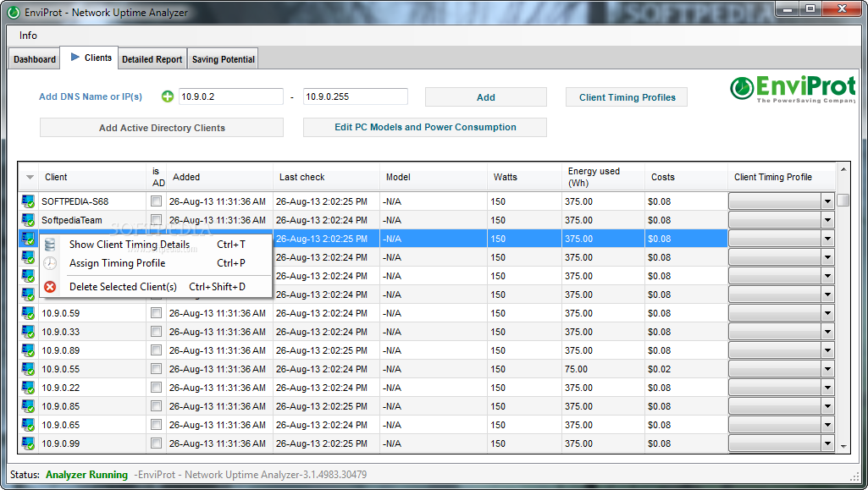Click the database icon beside Show Client Timing Details
This screenshot has width=868, height=490.
[50, 245]
